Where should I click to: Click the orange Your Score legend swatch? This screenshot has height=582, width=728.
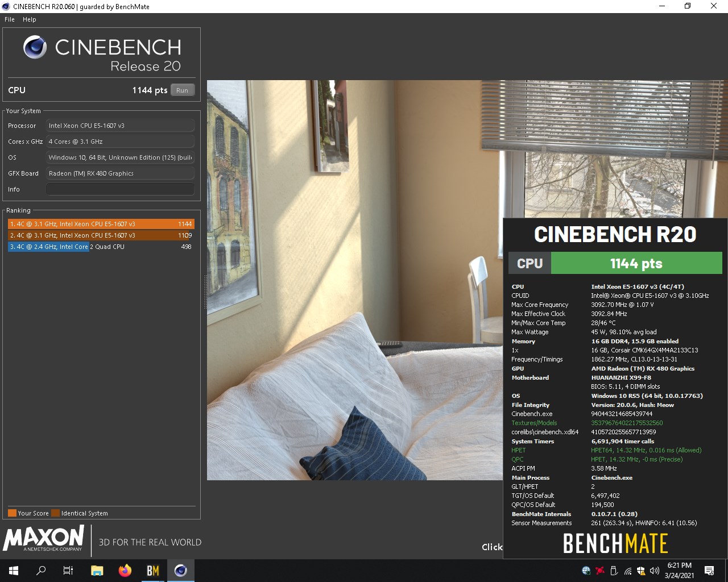coord(12,513)
